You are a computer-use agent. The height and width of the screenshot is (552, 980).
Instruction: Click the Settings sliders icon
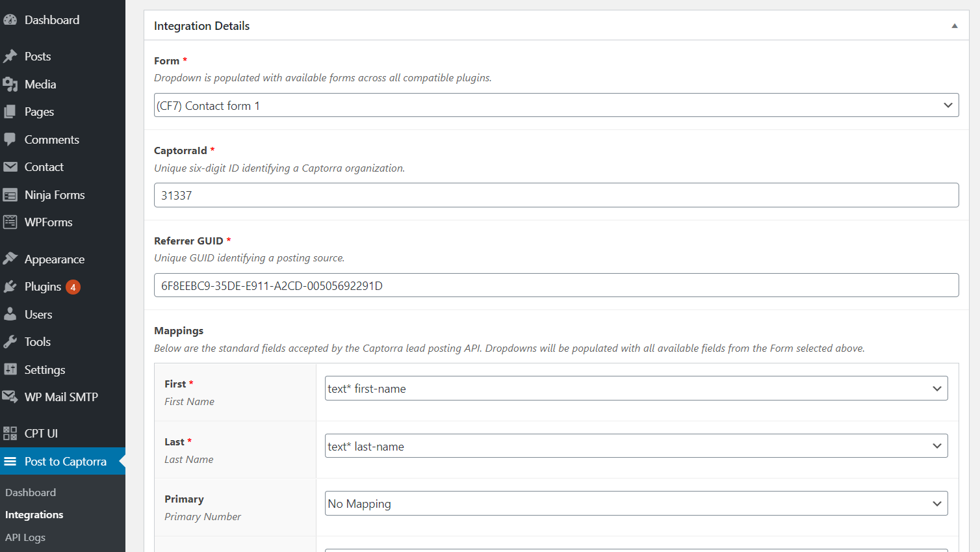[10, 369]
